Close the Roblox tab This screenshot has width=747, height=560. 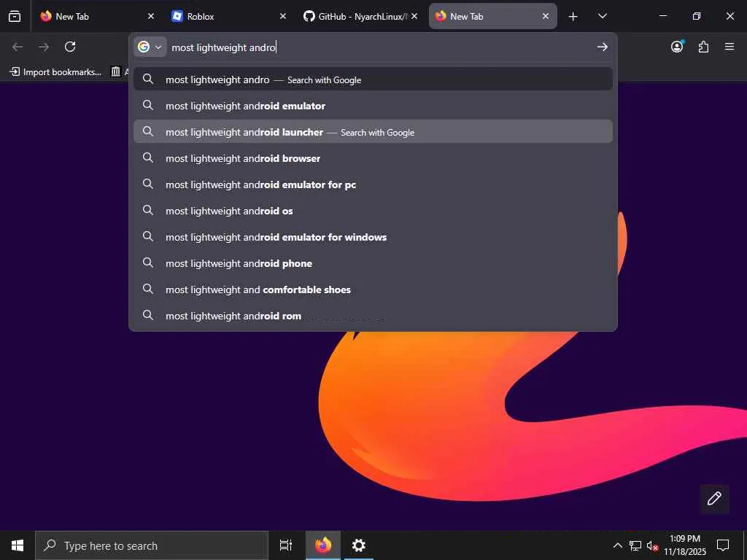pyautogui.click(x=283, y=16)
